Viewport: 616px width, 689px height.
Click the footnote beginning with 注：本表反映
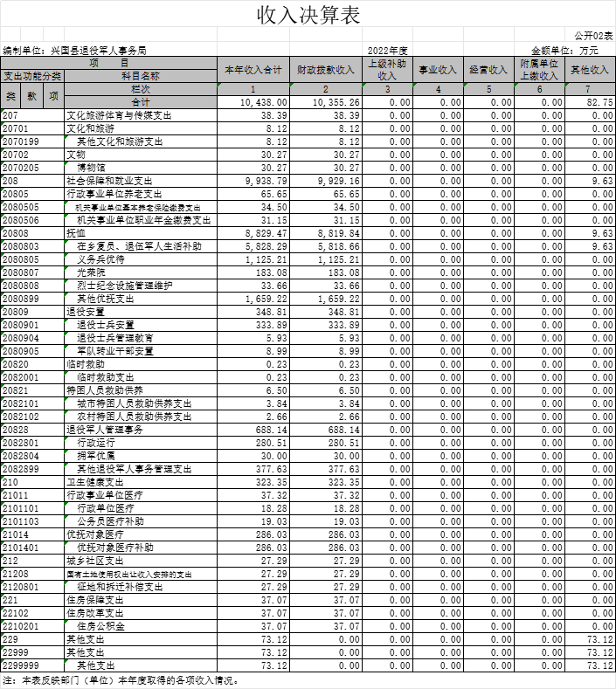(121, 680)
